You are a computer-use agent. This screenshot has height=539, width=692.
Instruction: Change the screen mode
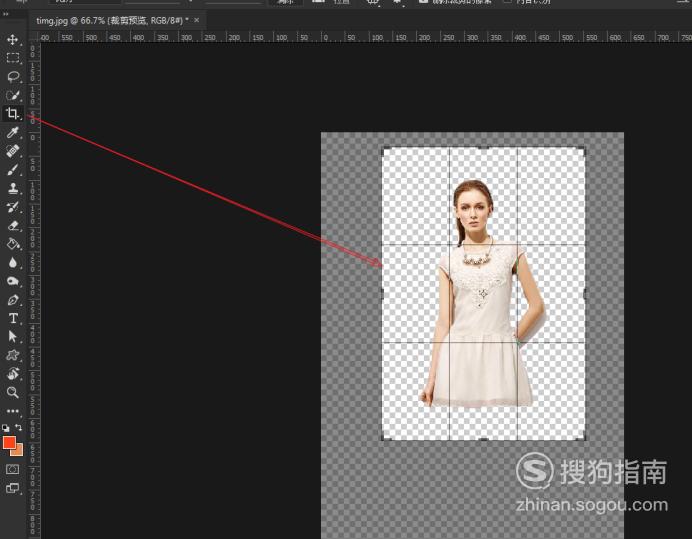[x=12, y=488]
